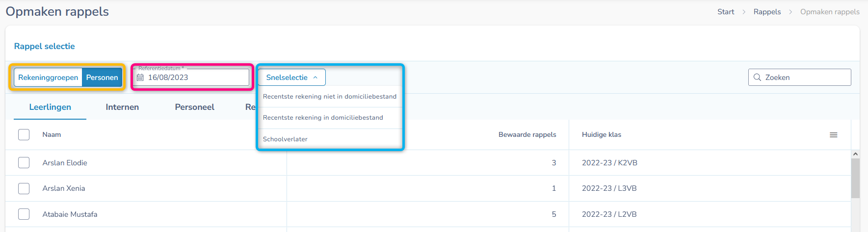Screen dimensions: 868x232
Task: Select the Arslan Xenia row checkbox
Action: (x=24, y=188)
